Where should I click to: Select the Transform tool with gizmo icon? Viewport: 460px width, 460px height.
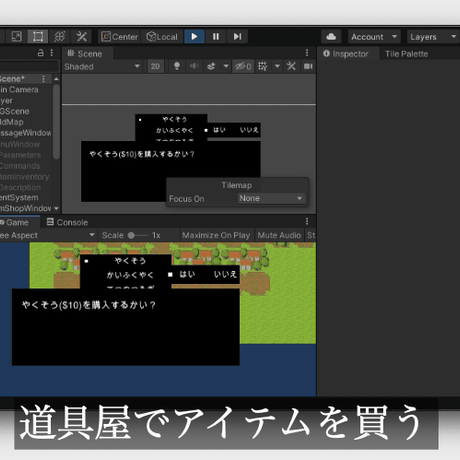[x=60, y=36]
